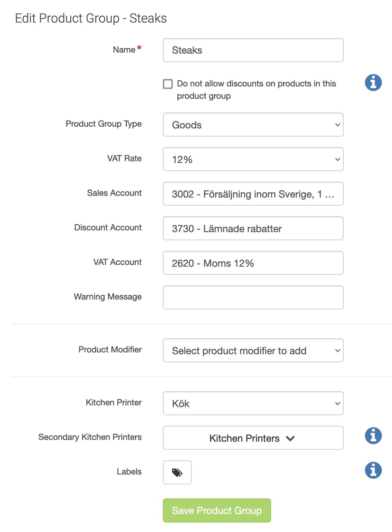
Task: Click the chevron arrow on Kitchen Printers button
Action: [x=290, y=439]
